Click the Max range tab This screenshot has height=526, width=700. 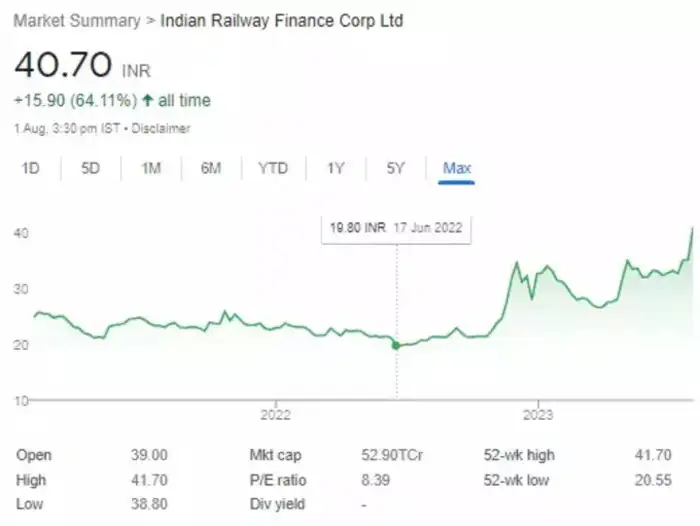(457, 168)
